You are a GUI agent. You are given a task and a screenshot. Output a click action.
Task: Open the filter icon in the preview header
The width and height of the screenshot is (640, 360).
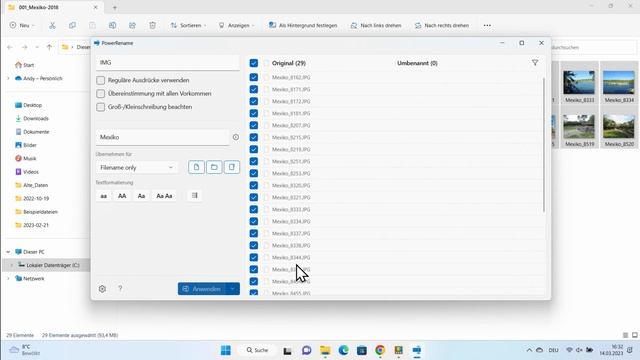point(535,63)
